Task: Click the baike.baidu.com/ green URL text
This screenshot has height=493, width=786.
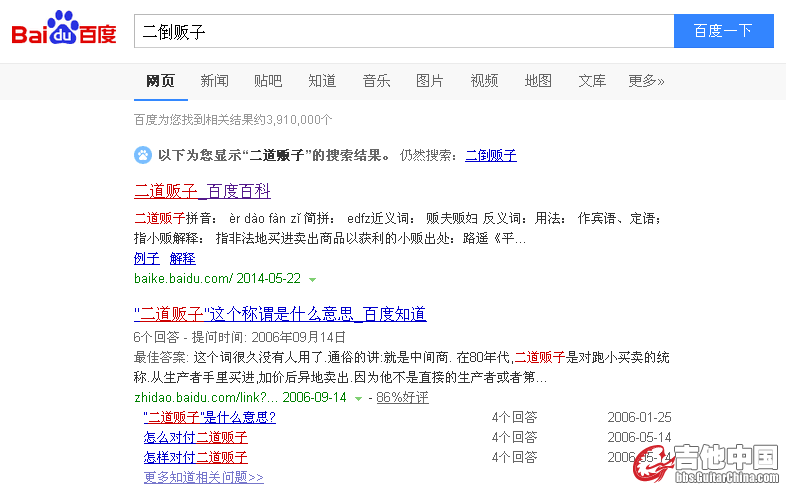Action: pos(183,278)
